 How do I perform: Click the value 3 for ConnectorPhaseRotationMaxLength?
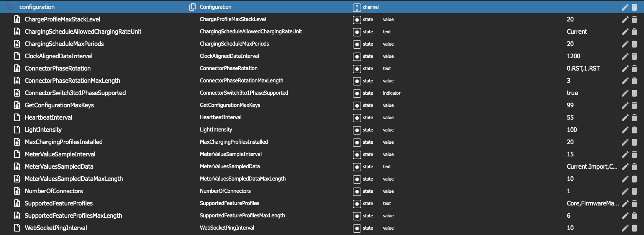point(569,81)
